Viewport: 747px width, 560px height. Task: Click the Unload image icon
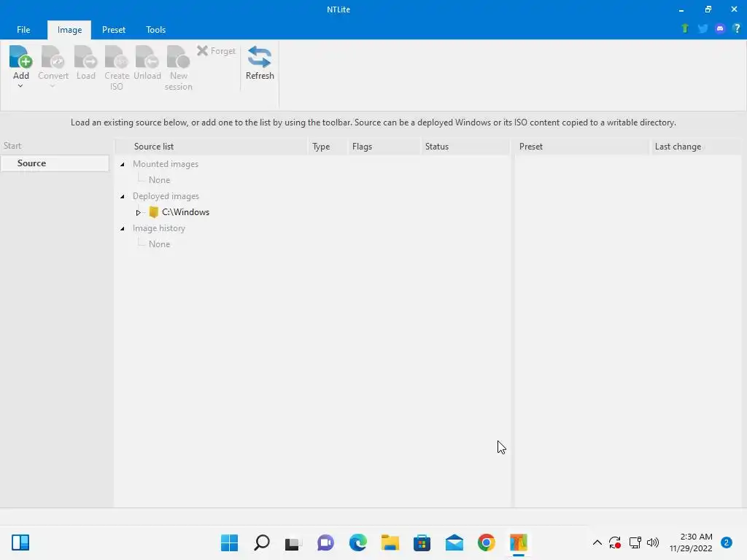[147, 57]
